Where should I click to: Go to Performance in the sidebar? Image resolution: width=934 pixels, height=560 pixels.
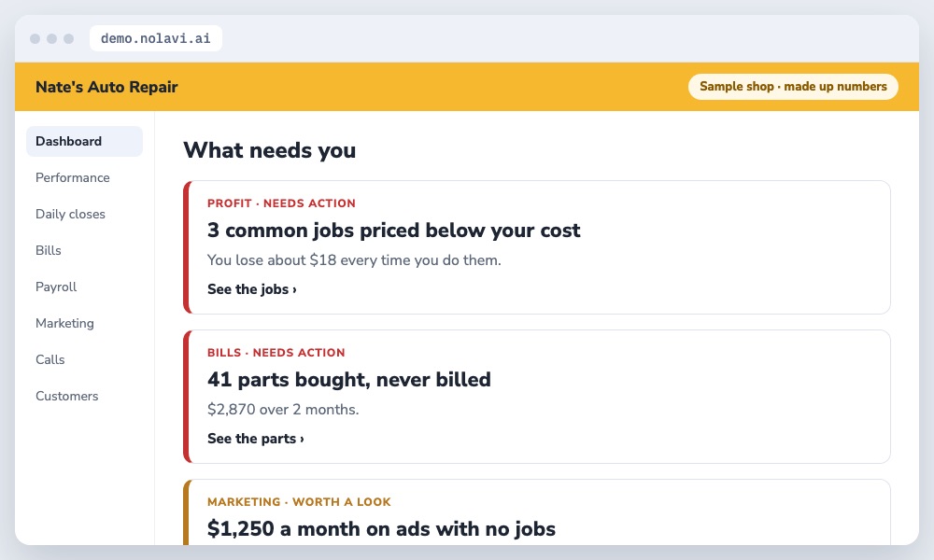click(x=73, y=177)
